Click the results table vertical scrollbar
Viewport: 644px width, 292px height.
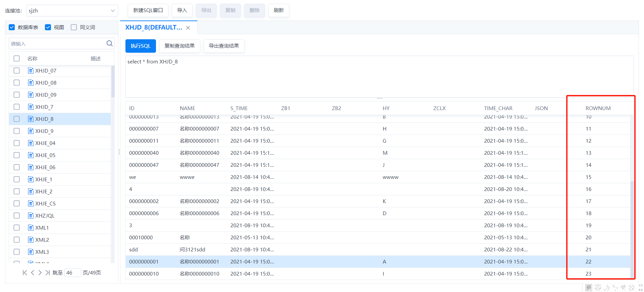click(x=632, y=228)
